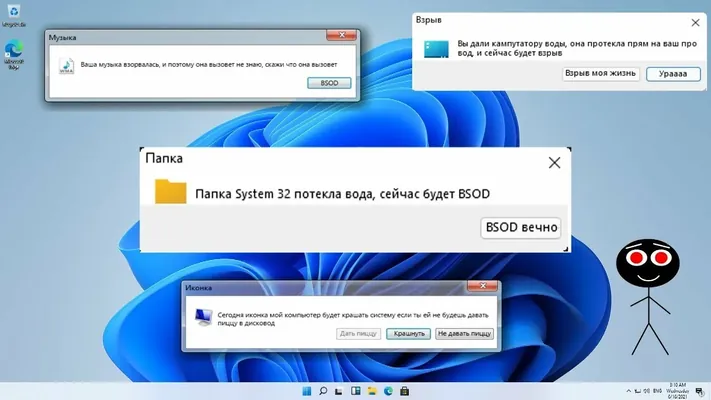Close the Музыка dialog
Viewport: 711px width, 400px height.
tap(341, 35)
